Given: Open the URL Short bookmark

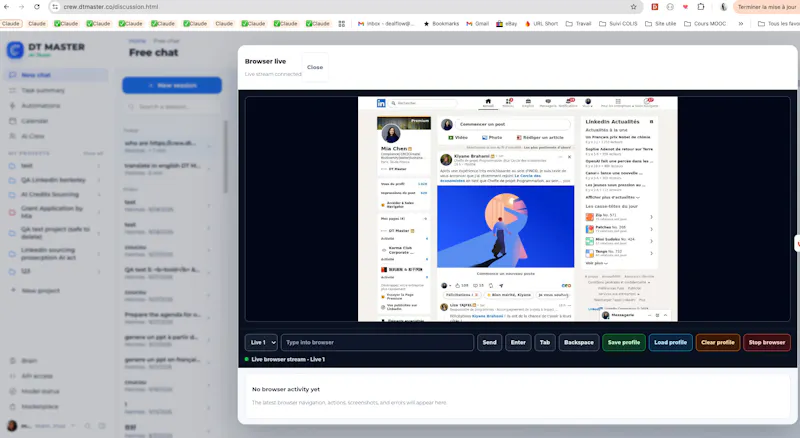Looking at the screenshot, I should [541, 23].
